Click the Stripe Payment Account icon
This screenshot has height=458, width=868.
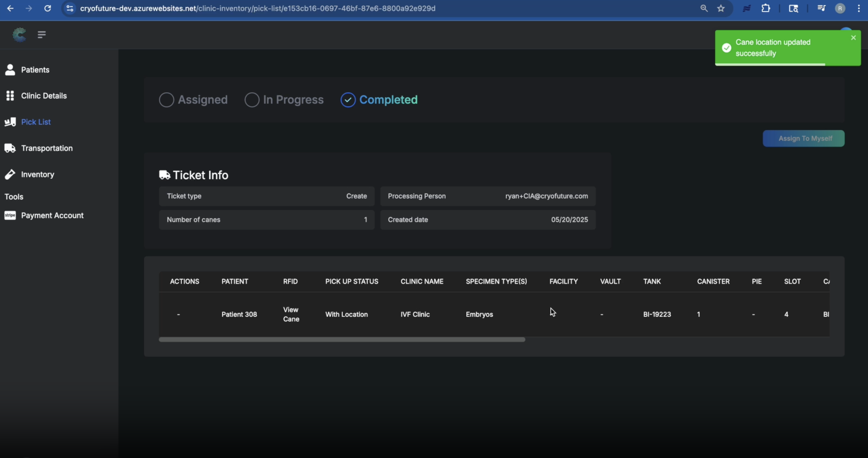[10, 215]
